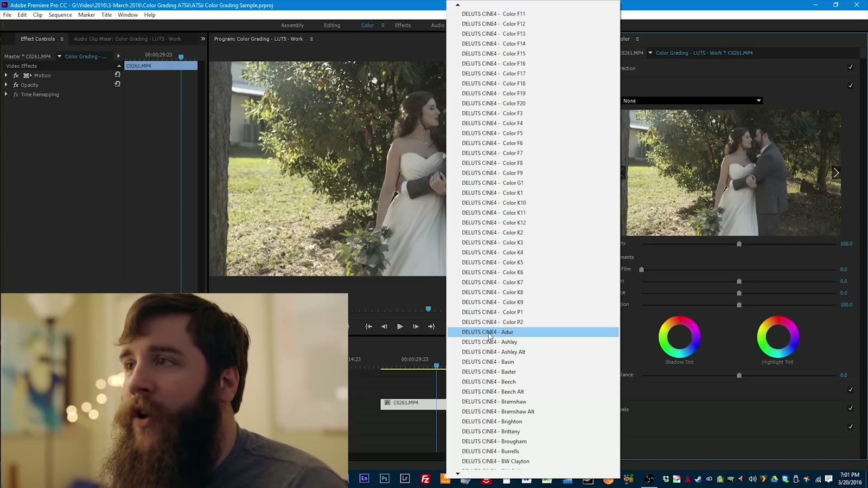The image size is (868, 488).
Task: Step forward one frame
Action: pyautogui.click(x=416, y=326)
